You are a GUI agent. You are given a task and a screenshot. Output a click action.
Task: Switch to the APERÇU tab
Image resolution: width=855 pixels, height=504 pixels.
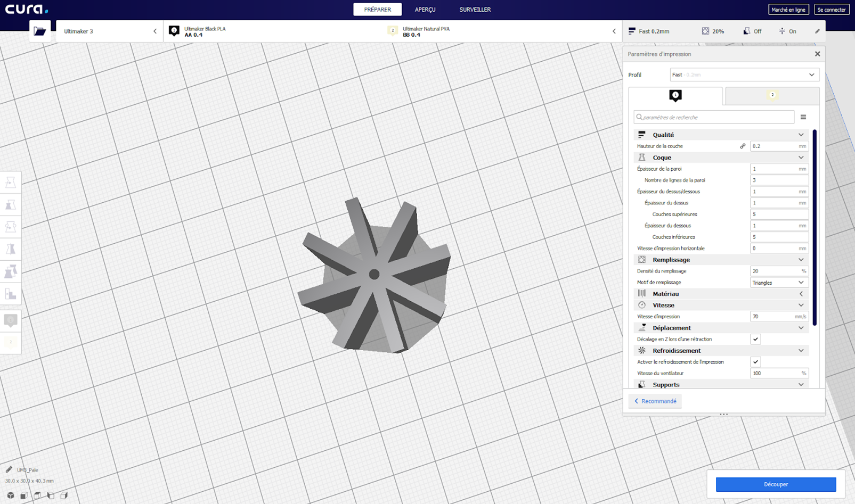(425, 10)
